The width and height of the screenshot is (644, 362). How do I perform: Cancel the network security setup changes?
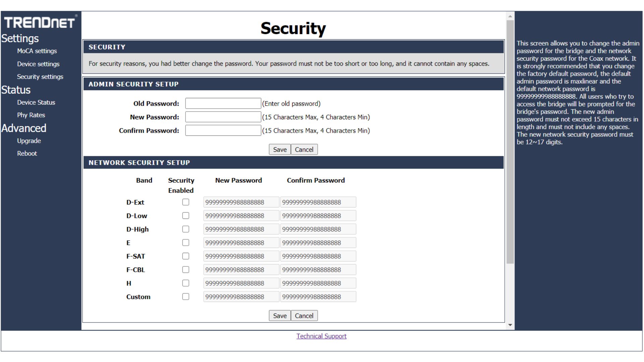point(304,316)
